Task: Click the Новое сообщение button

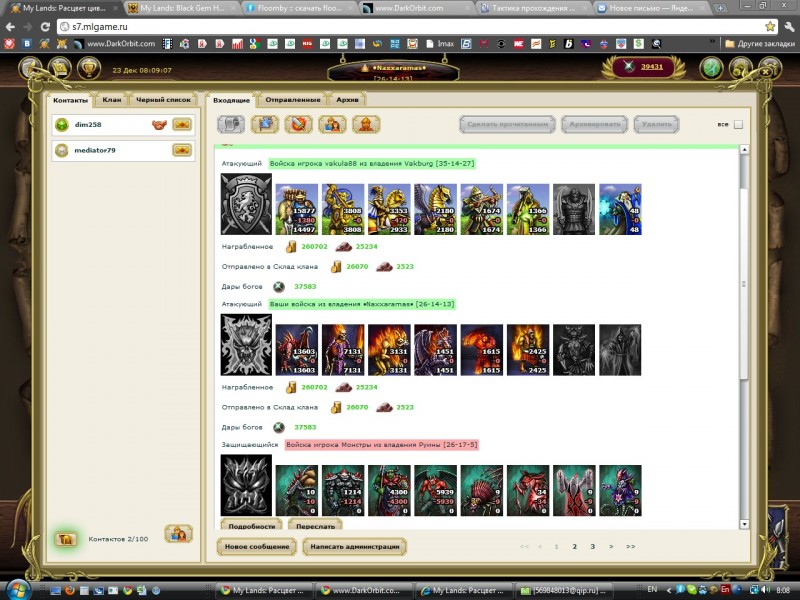Action: coord(257,546)
